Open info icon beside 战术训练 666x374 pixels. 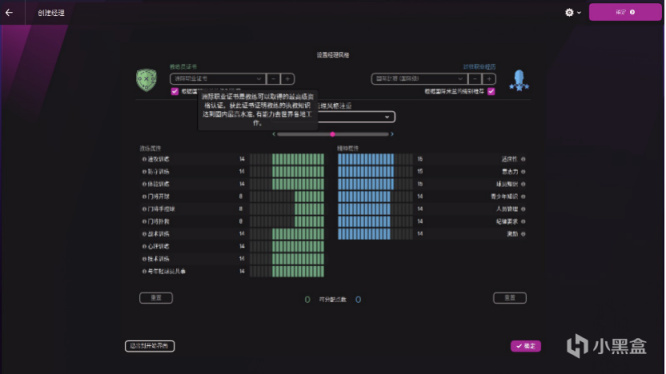tap(144, 234)
